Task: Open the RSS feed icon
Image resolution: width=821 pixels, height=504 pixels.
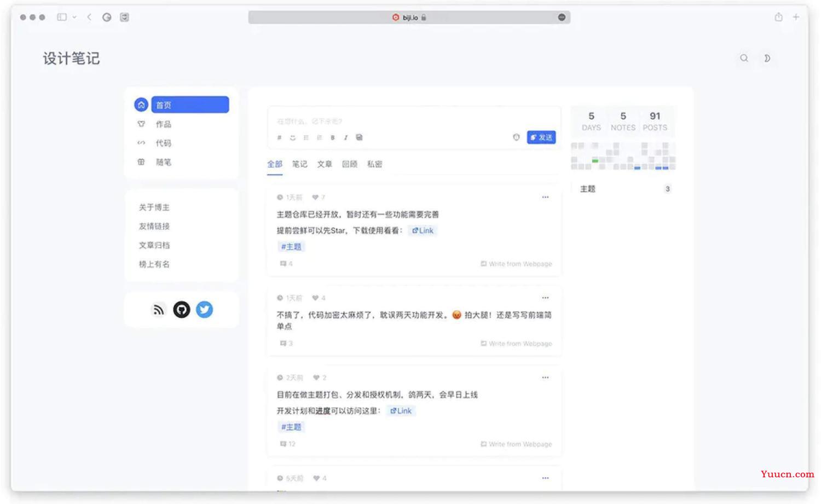Action: [x=158, y=310]
